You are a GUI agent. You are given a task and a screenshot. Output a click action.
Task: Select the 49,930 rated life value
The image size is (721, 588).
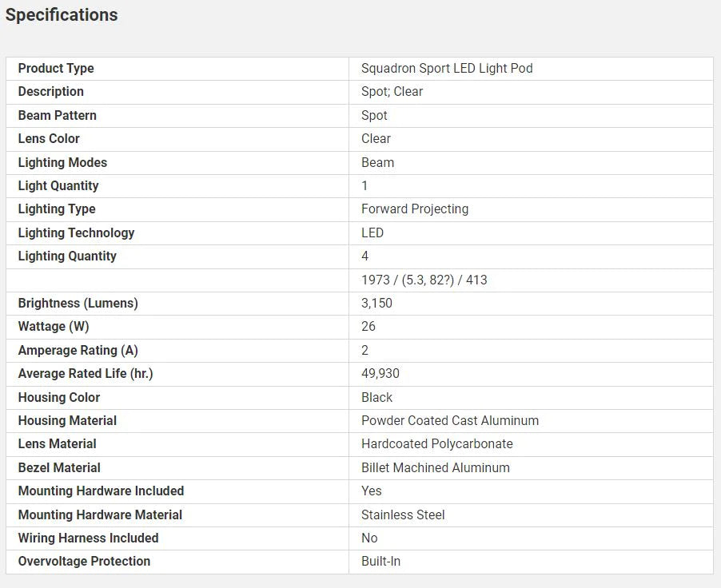(x=380, y=374)
